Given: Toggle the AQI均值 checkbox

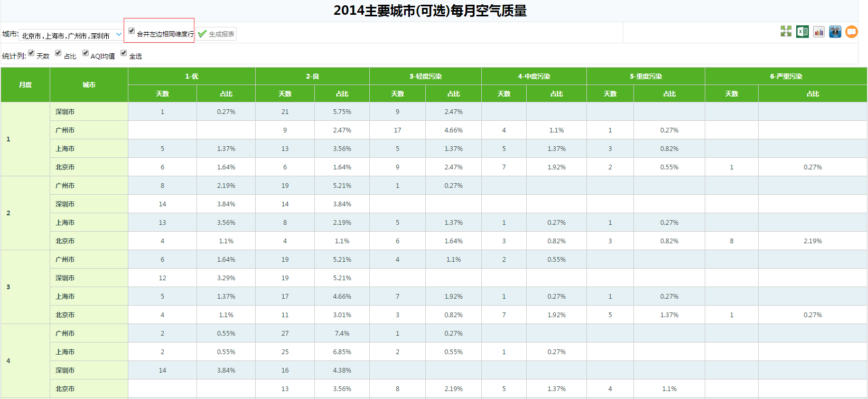Looking at the screenshot, I should click(x=86, y=53).
